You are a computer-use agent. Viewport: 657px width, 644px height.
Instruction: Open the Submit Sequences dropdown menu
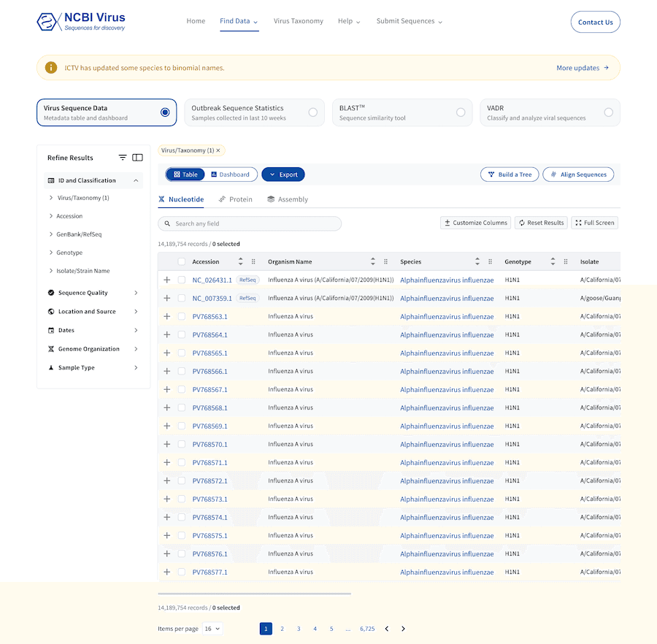410,21
